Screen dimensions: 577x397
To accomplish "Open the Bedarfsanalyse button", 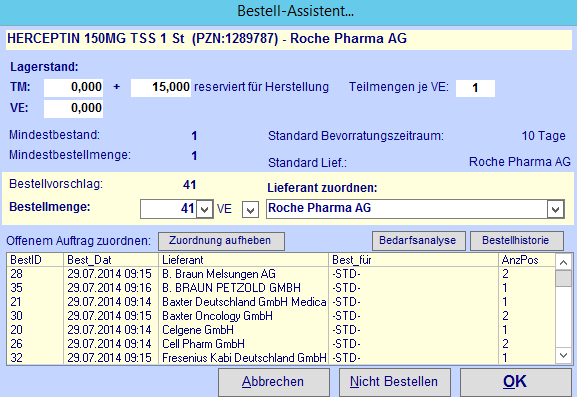I will pyautogui.click(x=418, y=241).
